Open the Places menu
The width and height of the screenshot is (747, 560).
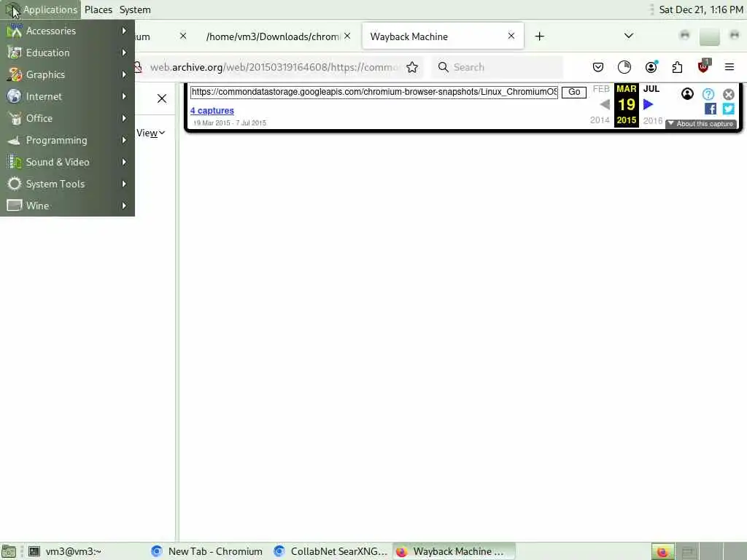pos(98,9)
